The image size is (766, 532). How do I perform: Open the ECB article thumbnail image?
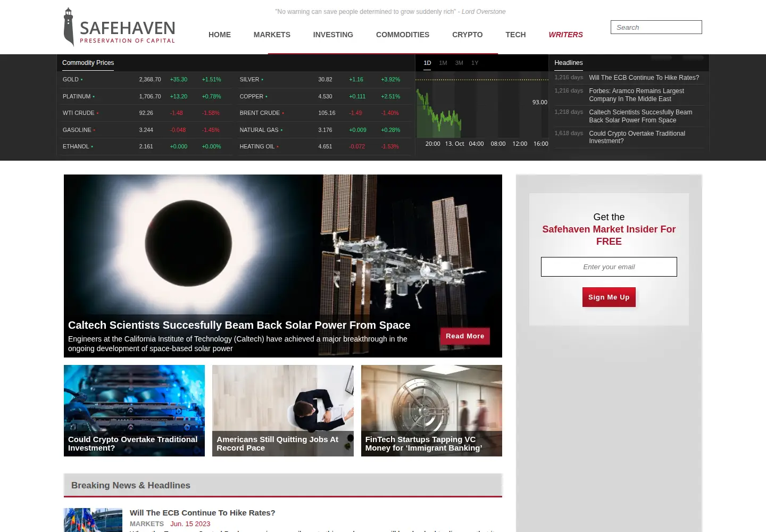click(93, 520)
